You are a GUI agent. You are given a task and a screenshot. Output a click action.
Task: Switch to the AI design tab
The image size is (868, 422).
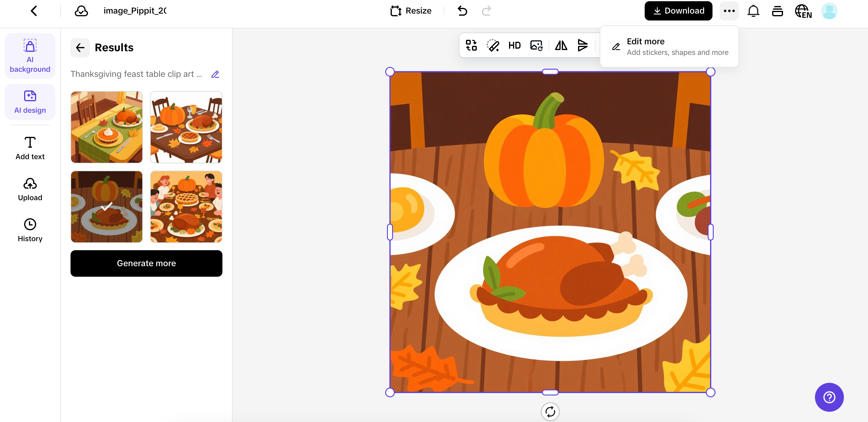coord(30,102)
